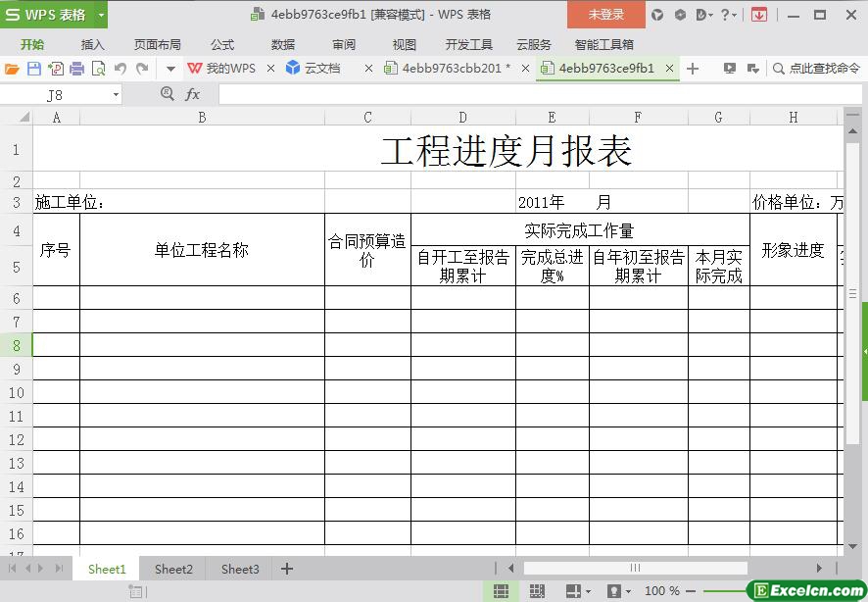Expand the Name Box dropdown arrow
868x602 pixels.
point(116,95)
